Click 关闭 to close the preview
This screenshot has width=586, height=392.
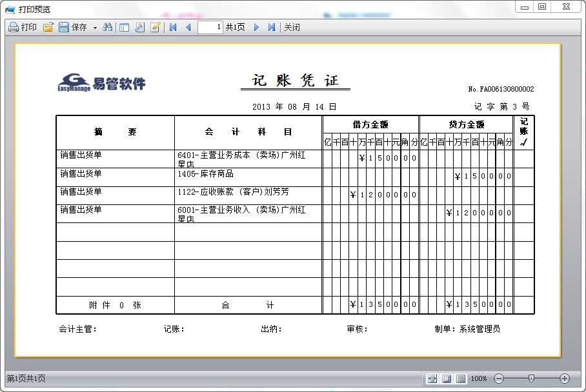pos(292,27)
